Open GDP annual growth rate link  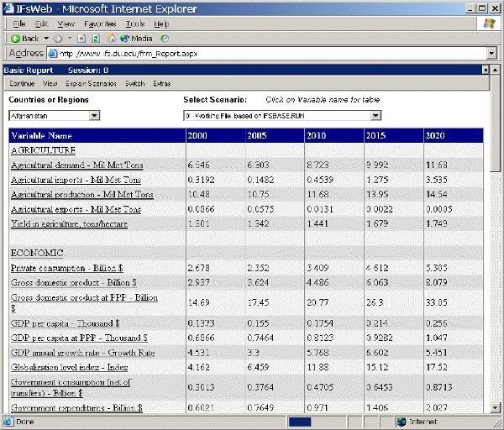pyautogui.click(x=82, y=353)
